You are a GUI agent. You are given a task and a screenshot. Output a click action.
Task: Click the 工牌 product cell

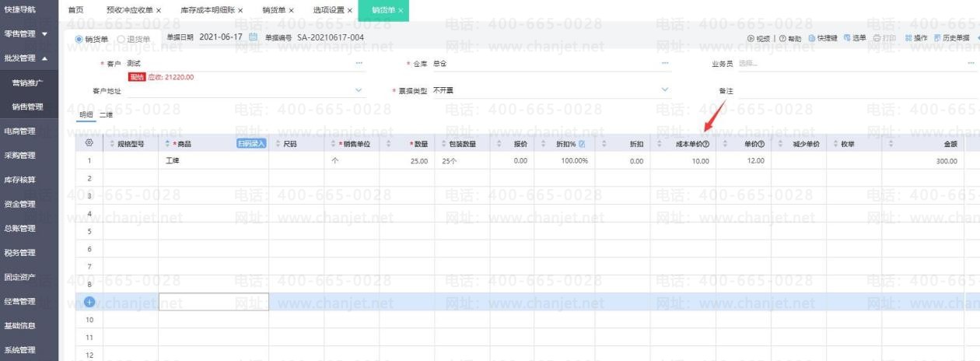(x=214, y=161)
